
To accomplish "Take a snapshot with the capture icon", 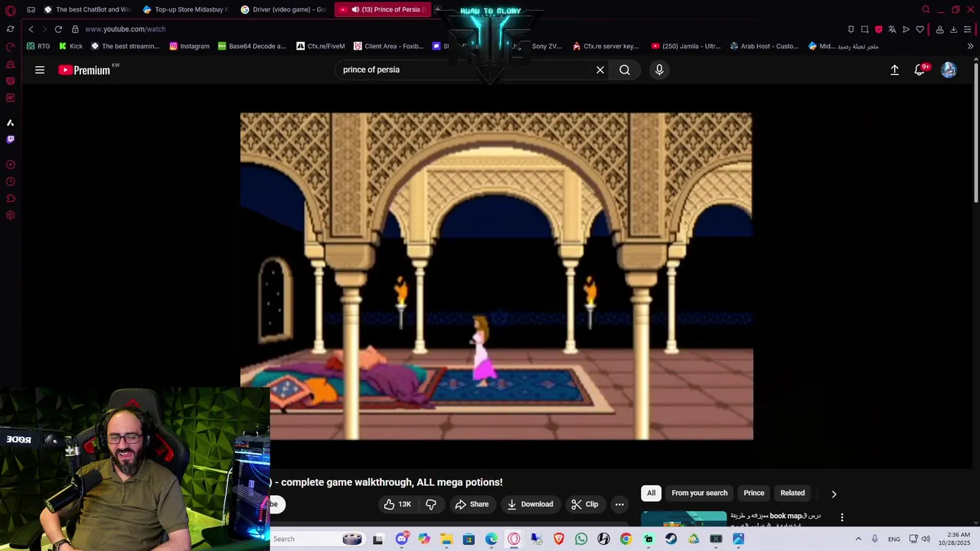I will (x=864, y=29).
